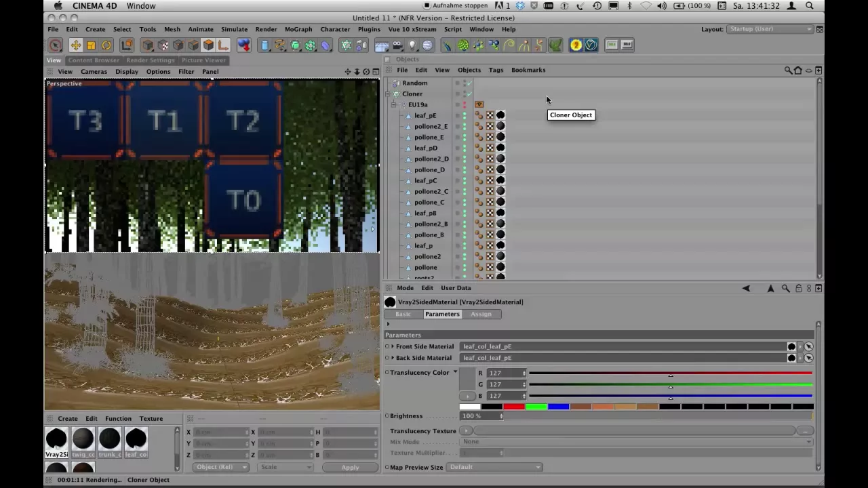Toggle Brightness keyframe dot
Screen dimensions: 868x488
(x=387, y=416)
